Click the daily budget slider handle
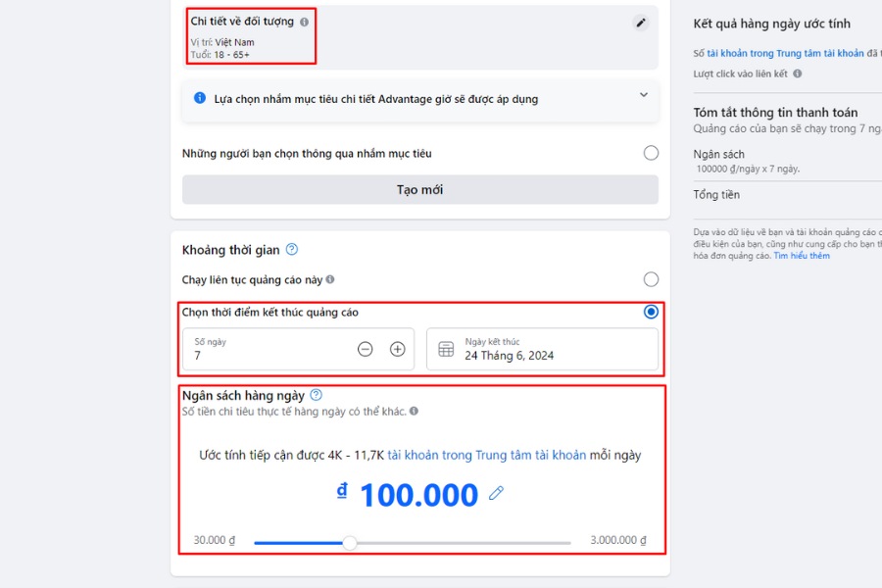 click(350, 541)
